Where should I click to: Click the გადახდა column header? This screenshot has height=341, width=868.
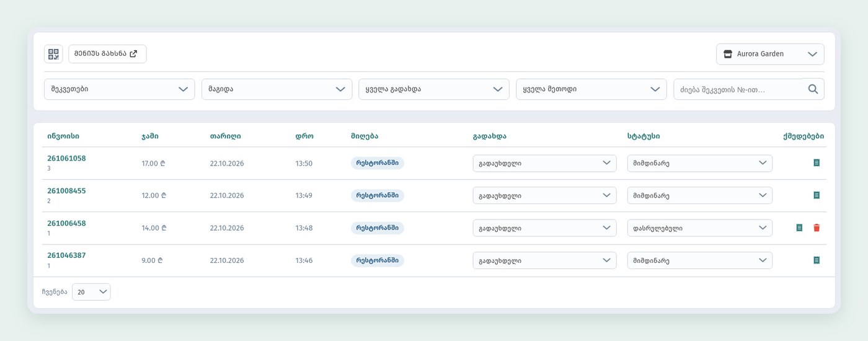(489, 136)
